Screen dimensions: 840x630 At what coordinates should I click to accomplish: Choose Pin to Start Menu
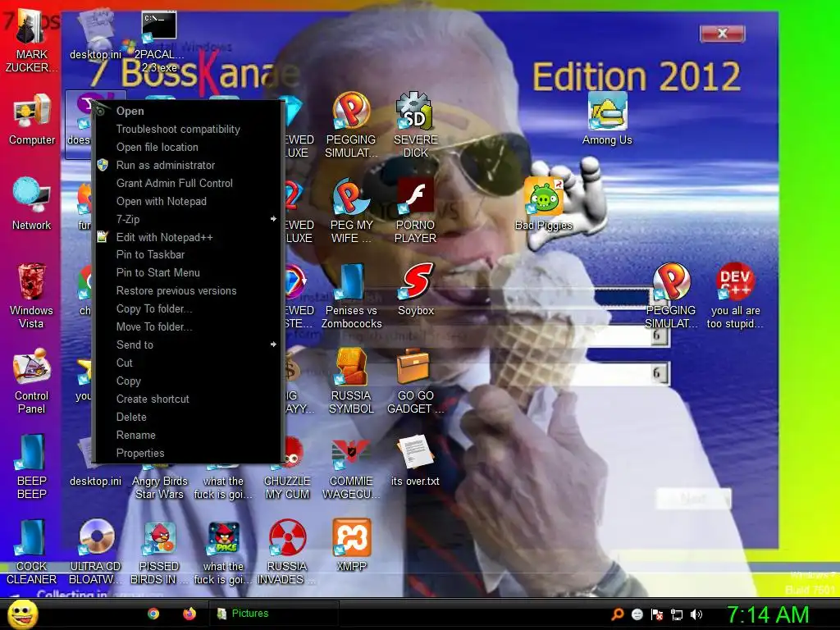point(188,272)
